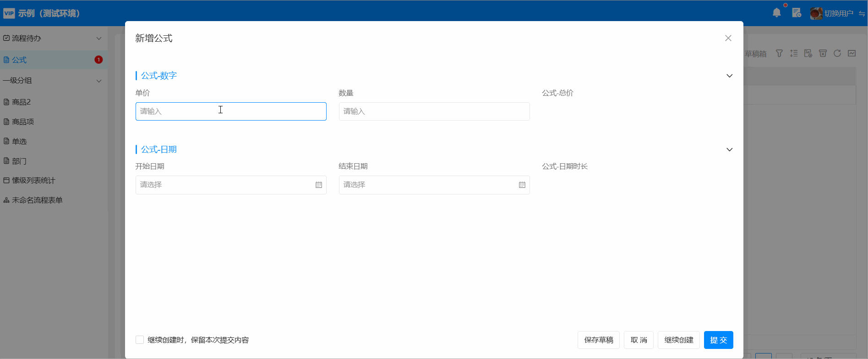Click the refresh icon

click(837, 54)
